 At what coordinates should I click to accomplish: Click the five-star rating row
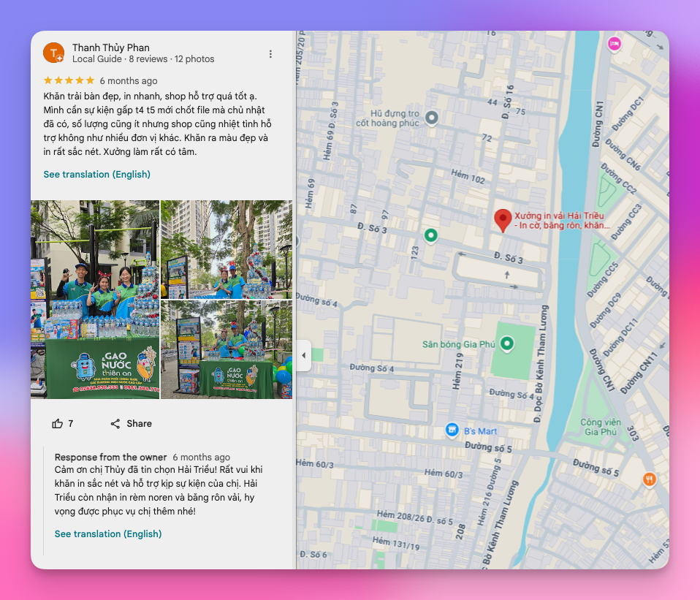[x=69, y=80]
